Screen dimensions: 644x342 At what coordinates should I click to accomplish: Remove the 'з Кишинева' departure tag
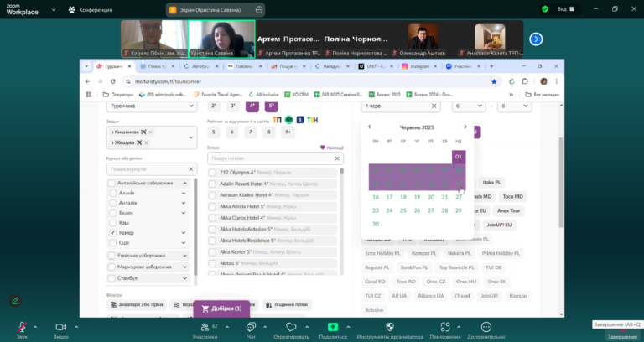150,132
